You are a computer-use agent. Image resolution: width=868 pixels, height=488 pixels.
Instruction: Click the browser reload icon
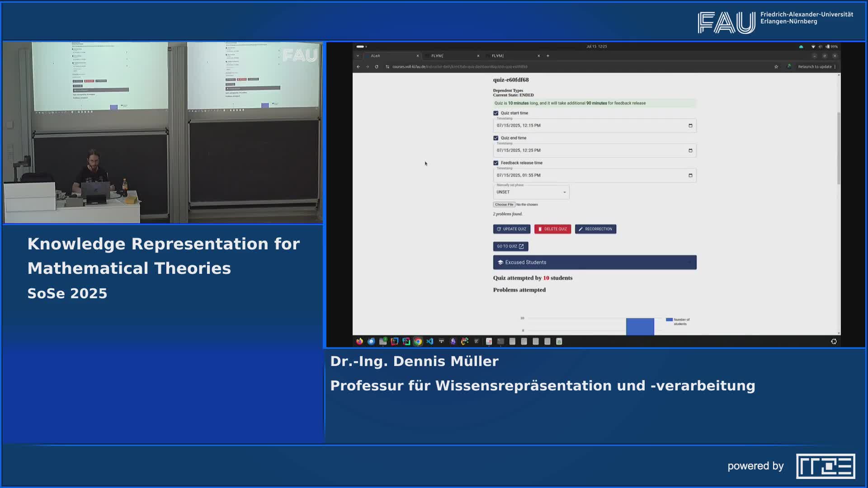tap(376, 66)
